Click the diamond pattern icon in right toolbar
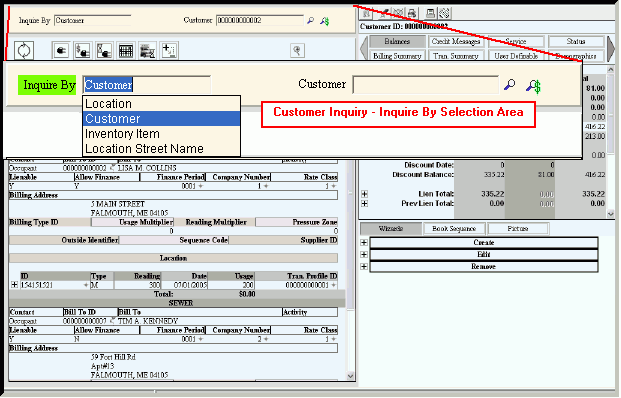Image resolution: width=621 pixels, height=398 pixels. click(444, 13)
